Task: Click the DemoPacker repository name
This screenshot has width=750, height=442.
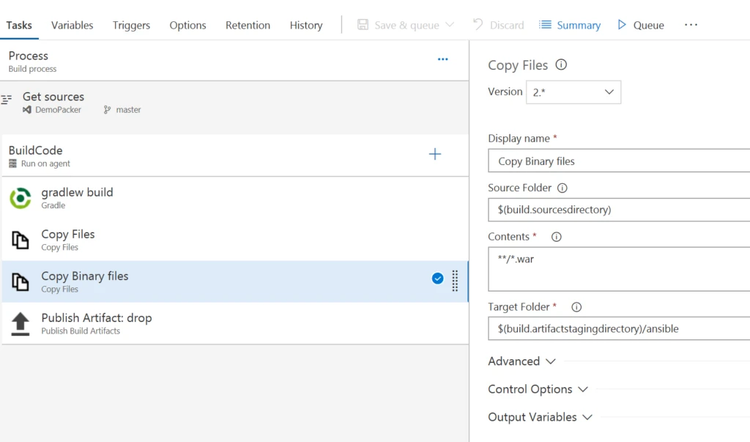Action: tap(58, 110)
